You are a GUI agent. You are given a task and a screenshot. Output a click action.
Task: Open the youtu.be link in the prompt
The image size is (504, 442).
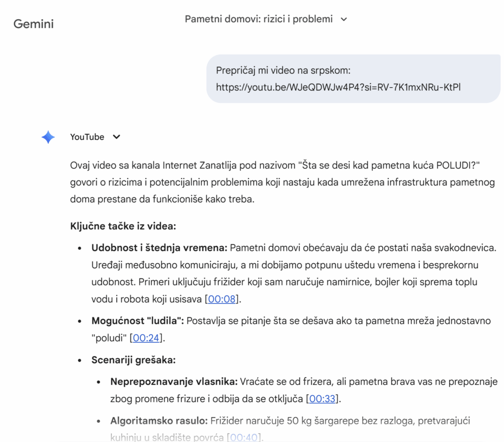pyautogui.click(x=338, y=88)
